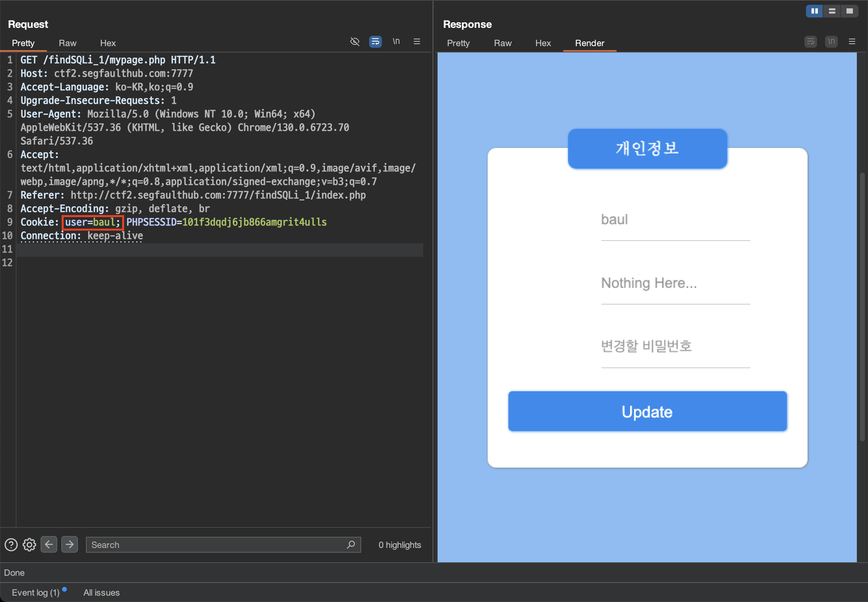This screenshot has width=868, height=602.
Task: Select side-by-side split layout icon
Action: pyautogui.click(x=814, y=11)
